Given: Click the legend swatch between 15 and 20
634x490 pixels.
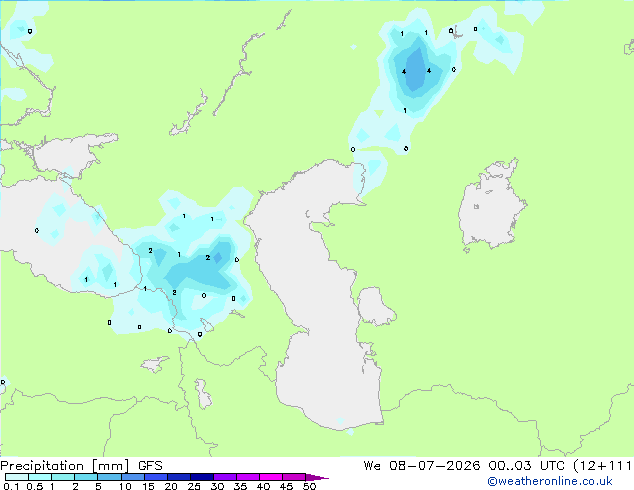Looking at the screenshot, I should (155, 477).
